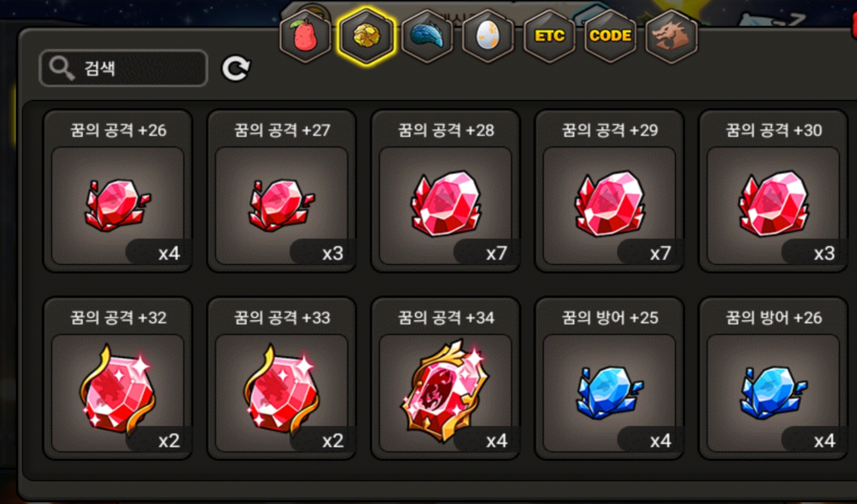
Task: Pick the 꿈의 공격 +34 dragon emblem gem
Action: (445, 379)
